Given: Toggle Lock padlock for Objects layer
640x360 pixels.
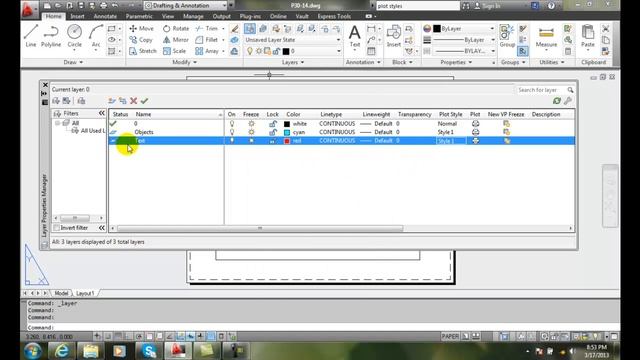Looking at the screenshot, I should [x=273, y=132].
